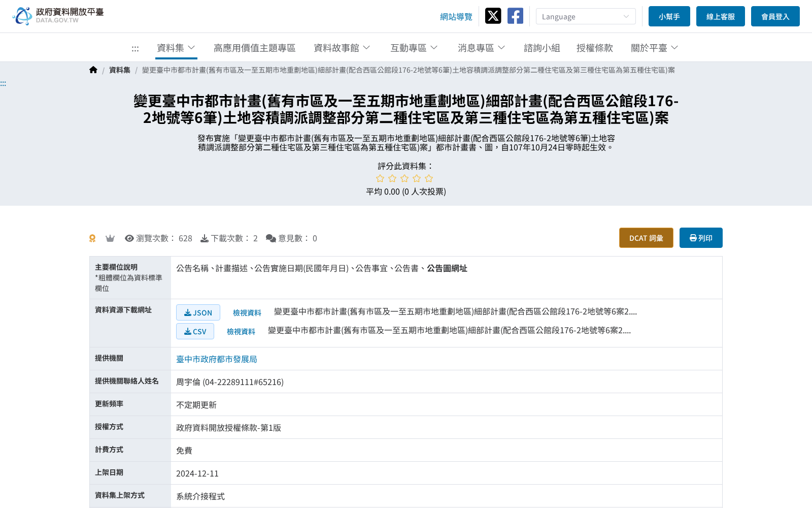Screen dimensions: 812x508
Task: Click the second rating star
Action: coord(392,178)
